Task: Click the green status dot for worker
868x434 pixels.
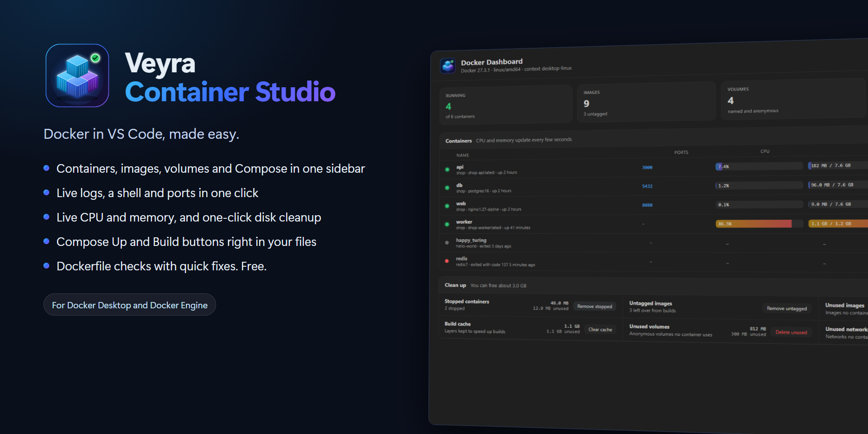Action: tap(447, 224)
